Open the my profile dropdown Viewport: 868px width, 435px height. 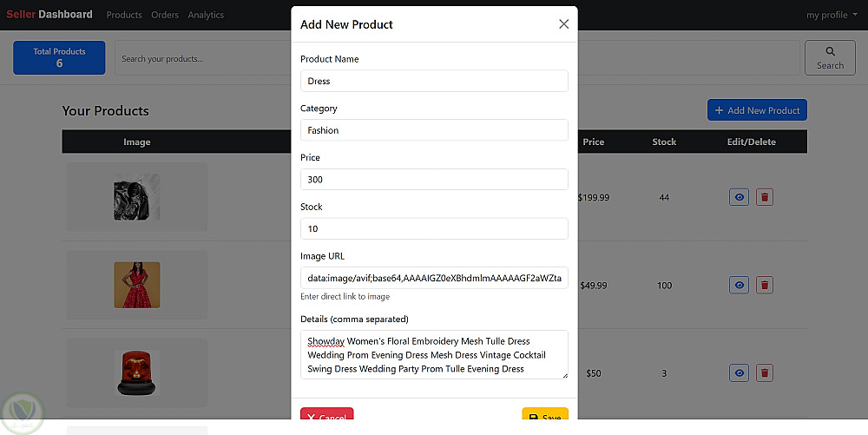tap(832, 15)
